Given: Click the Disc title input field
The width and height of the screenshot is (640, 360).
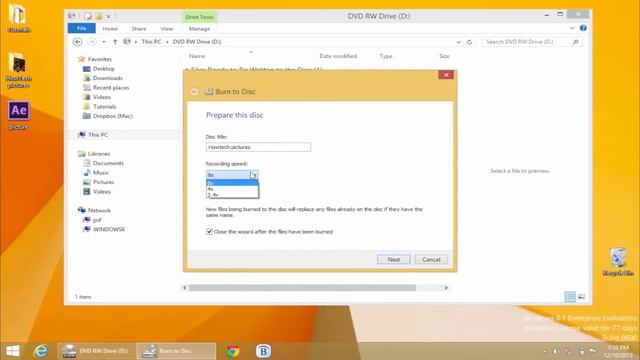Looking at the screenshot, I should pyautogui.click(x=258, y=147).
